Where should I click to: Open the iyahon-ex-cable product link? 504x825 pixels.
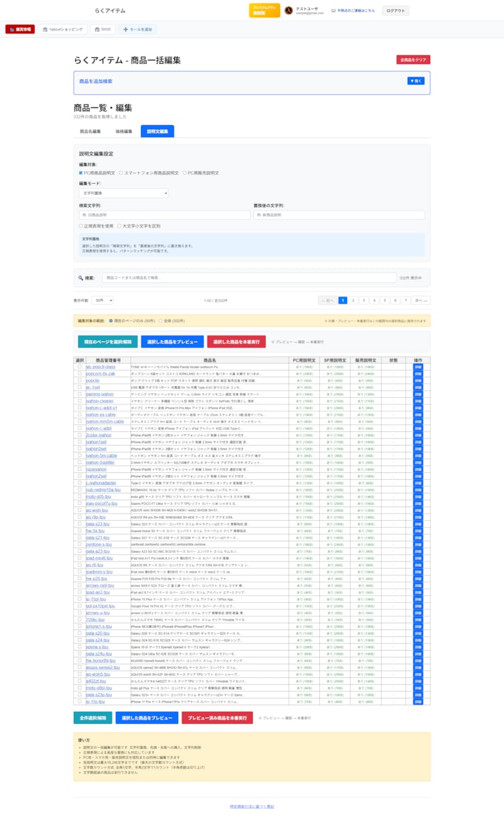coord(101,414)
